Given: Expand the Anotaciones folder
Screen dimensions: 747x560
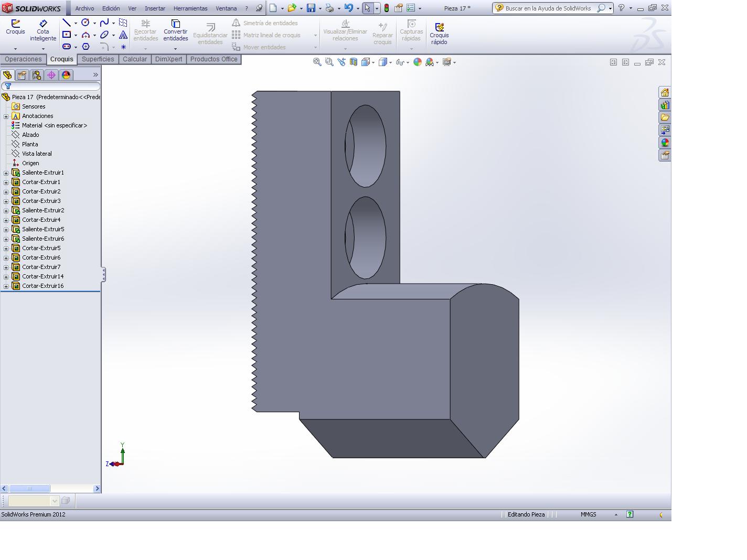Looking at the screenshot, I should [6, 116].
